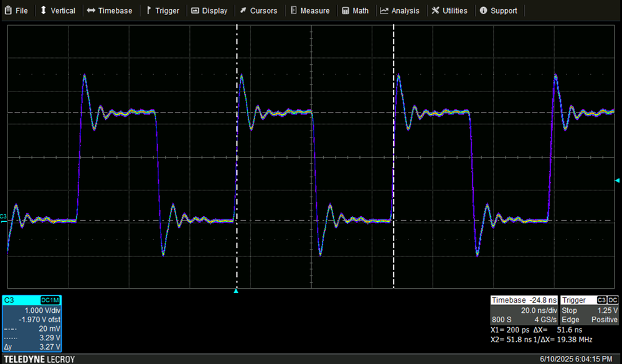Click the Utilities wrench icon
Image resolution: width=622 pixels, height=364 pixels.
coord(436,11)
